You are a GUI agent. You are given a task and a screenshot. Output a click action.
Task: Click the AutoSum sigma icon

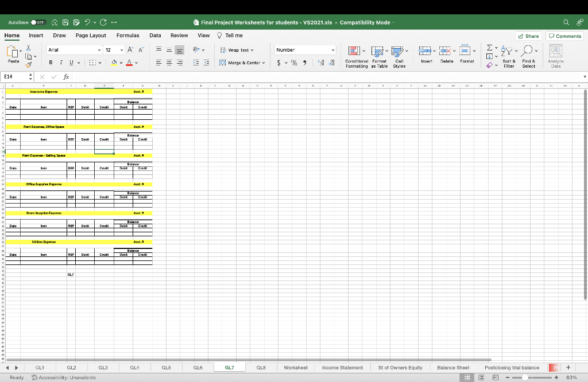[489, 48]
